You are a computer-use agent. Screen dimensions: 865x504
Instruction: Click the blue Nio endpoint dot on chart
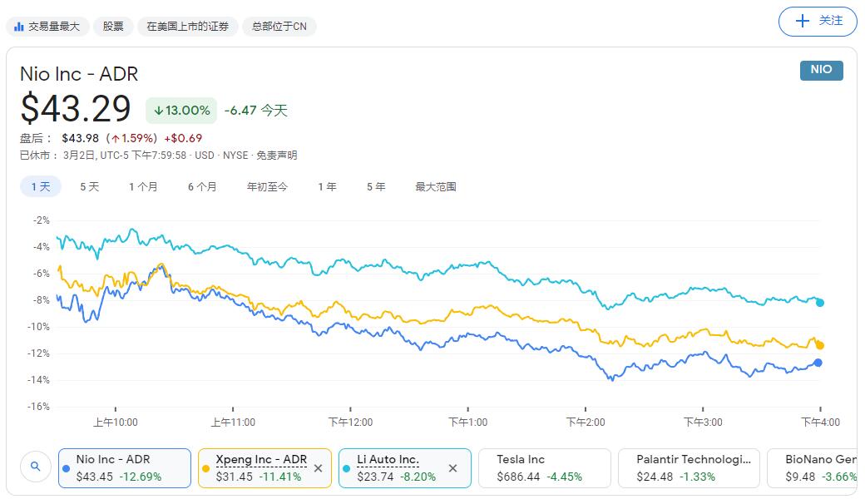click(818, 363)
